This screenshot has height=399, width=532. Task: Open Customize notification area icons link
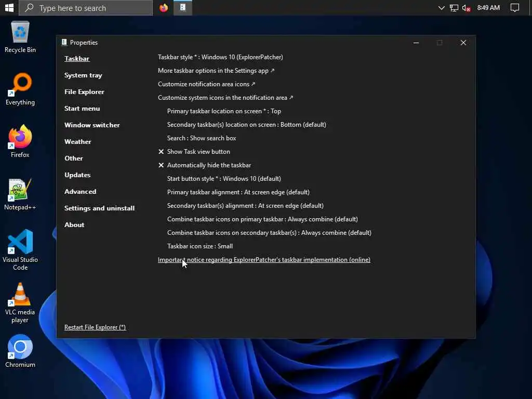[206, 84]
